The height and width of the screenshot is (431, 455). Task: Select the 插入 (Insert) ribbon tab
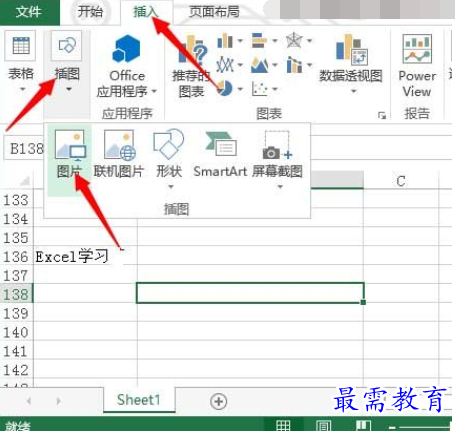(146, 12)
